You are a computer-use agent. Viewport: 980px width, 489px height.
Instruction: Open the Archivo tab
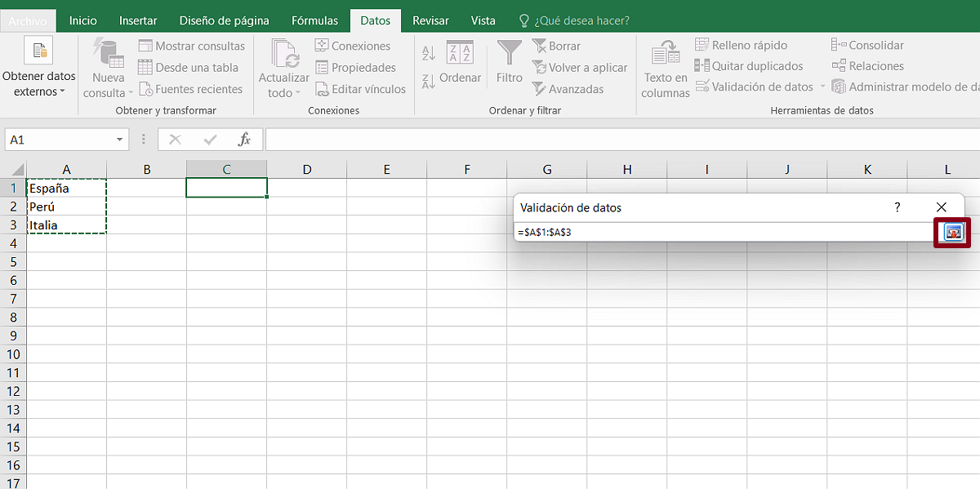(x=28, y=21)
